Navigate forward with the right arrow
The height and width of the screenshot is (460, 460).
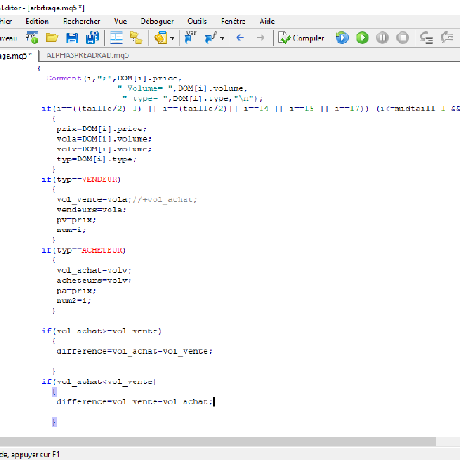(261, 38)
